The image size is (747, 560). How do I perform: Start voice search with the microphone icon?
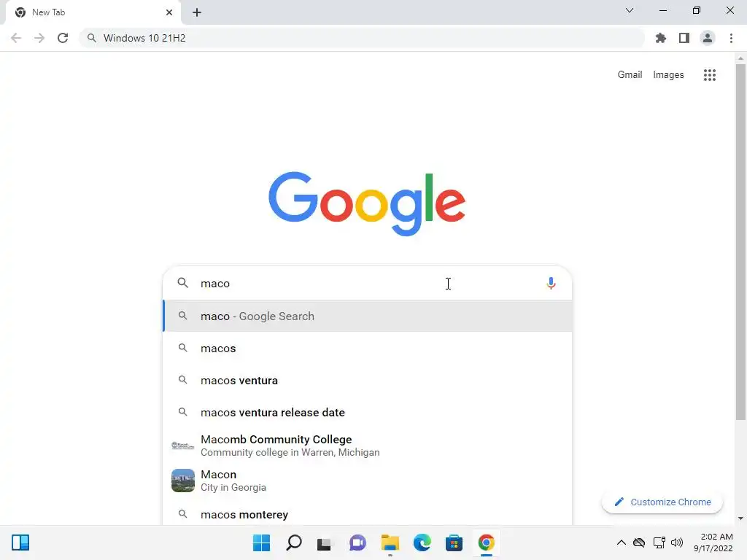(x=551, y=284)
